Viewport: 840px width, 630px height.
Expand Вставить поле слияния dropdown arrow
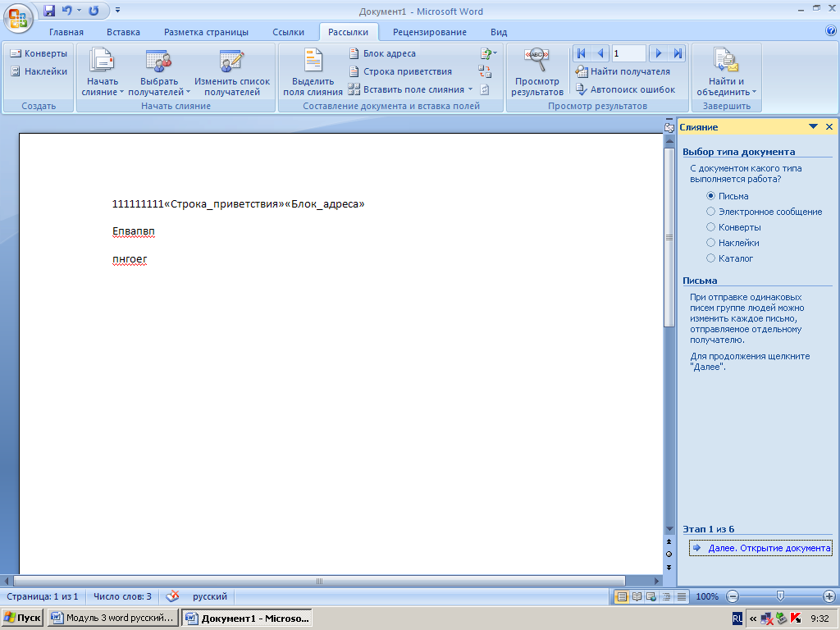coord(470,89)
